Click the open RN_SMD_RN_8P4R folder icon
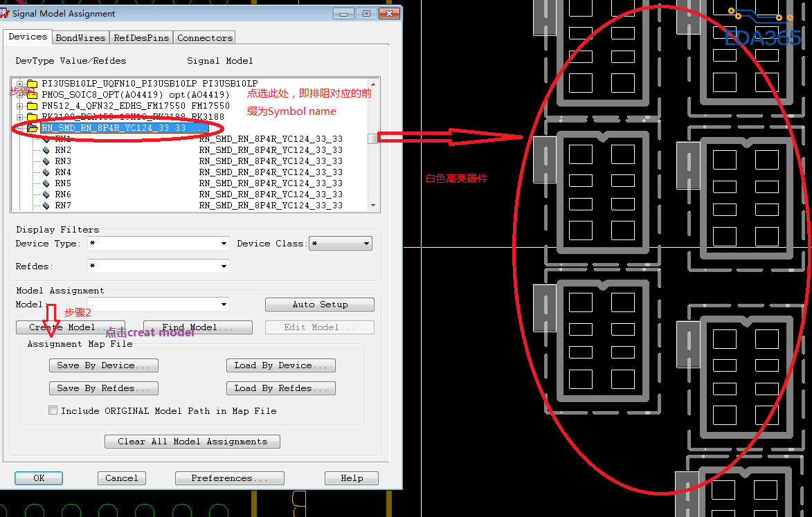This screenshot has height=517, width=812. 32,128
